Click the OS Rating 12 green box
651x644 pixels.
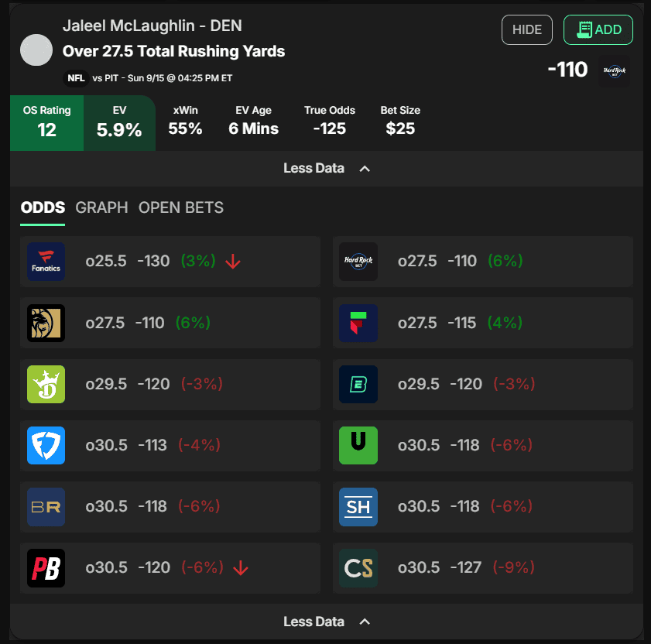coord(46,122)
